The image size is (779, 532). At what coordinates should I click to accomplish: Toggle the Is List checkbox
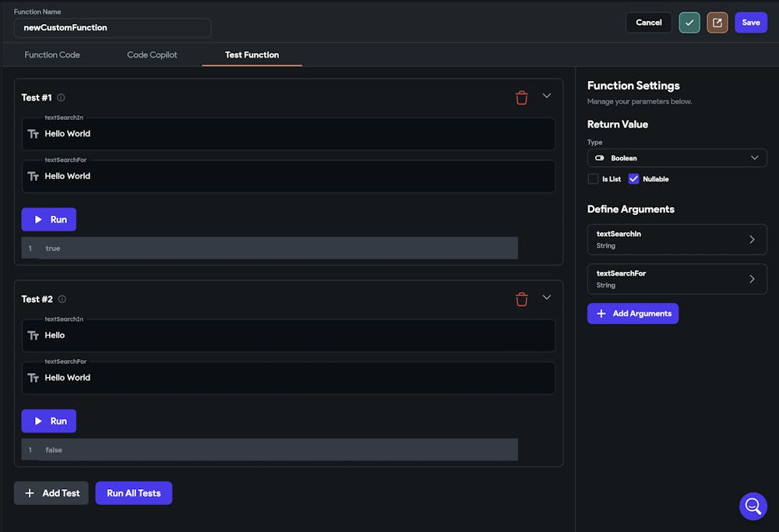coord(593,179)
